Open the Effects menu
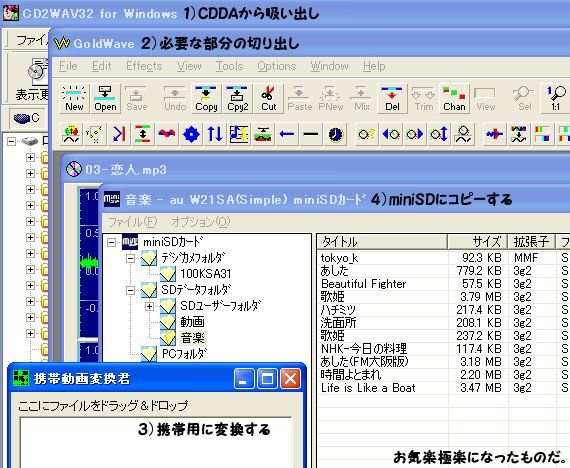This screenshot has height=468, width=570. [144, 66]
